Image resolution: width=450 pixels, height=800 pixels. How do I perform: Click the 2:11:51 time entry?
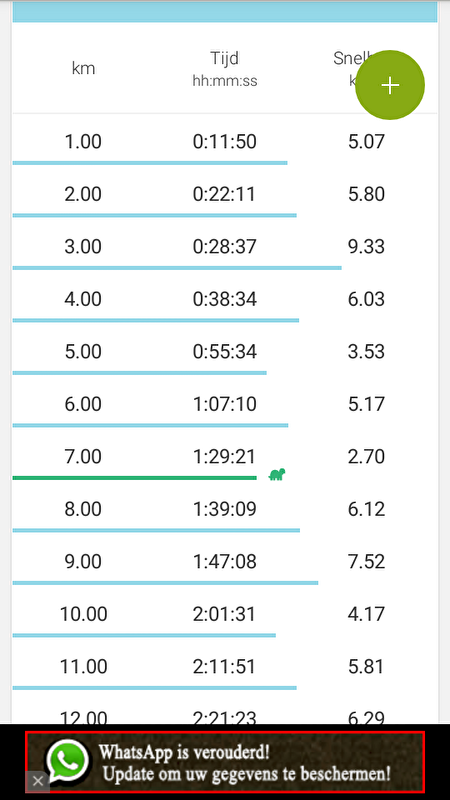224,667
